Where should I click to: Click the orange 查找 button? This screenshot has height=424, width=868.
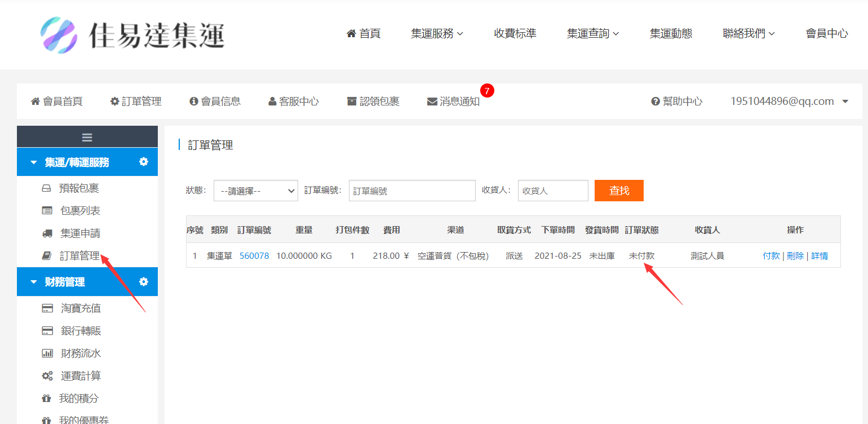pyautogui.click(x=619, y=191)
